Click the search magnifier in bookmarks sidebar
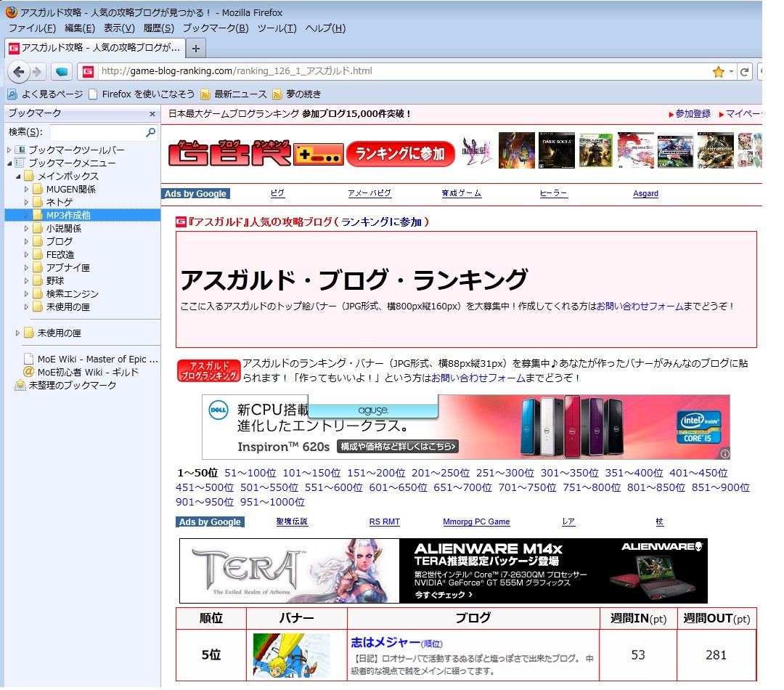The height and width of the screenshot is (690, 784). (150, 132)
